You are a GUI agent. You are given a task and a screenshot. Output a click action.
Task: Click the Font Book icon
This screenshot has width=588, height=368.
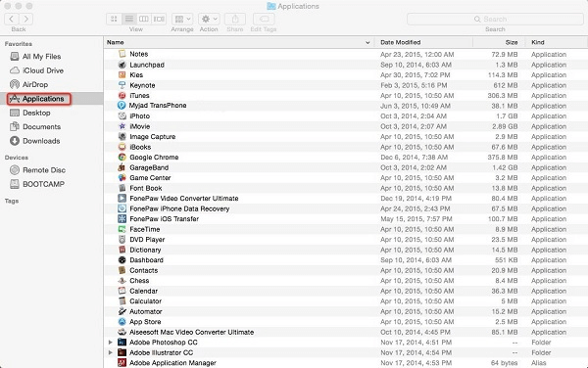[x=122, y=188]
